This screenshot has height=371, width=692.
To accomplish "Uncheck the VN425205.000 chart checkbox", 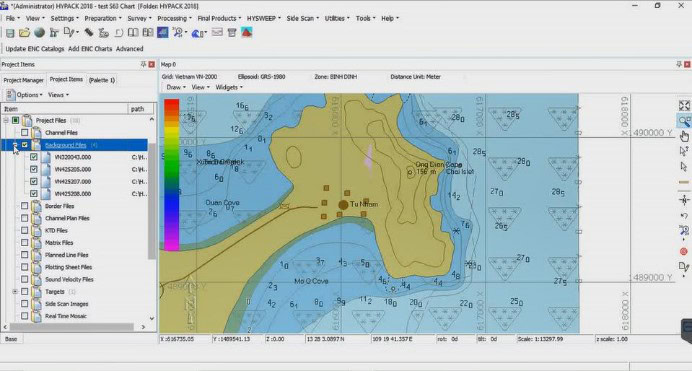I will pyautogui.click(x=34, y=169).
